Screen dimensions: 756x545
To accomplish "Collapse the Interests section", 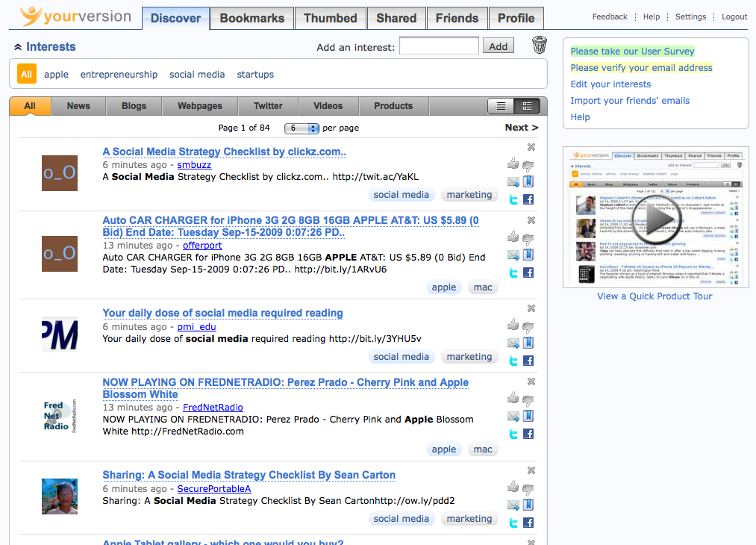I will [x=18, y=47].
